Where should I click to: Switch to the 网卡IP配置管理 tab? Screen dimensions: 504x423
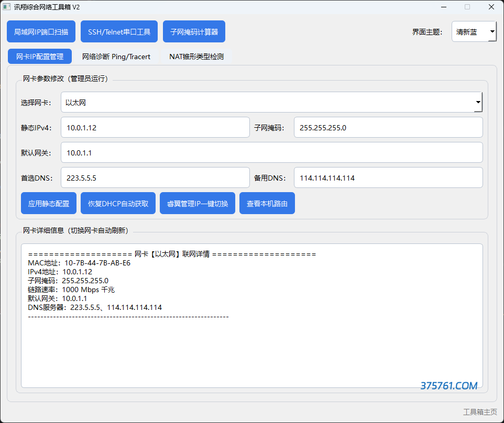coord(39,57)
